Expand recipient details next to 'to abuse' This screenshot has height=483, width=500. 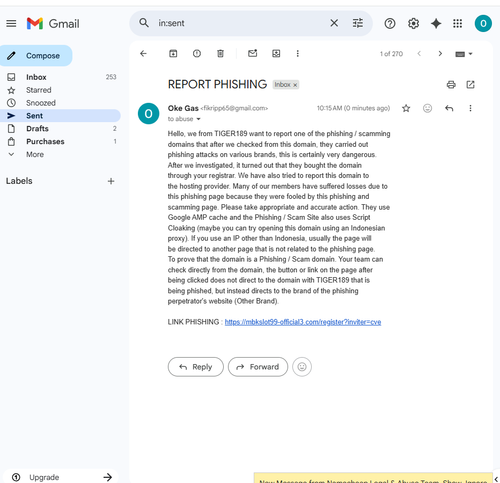click(x=198, y=119)
